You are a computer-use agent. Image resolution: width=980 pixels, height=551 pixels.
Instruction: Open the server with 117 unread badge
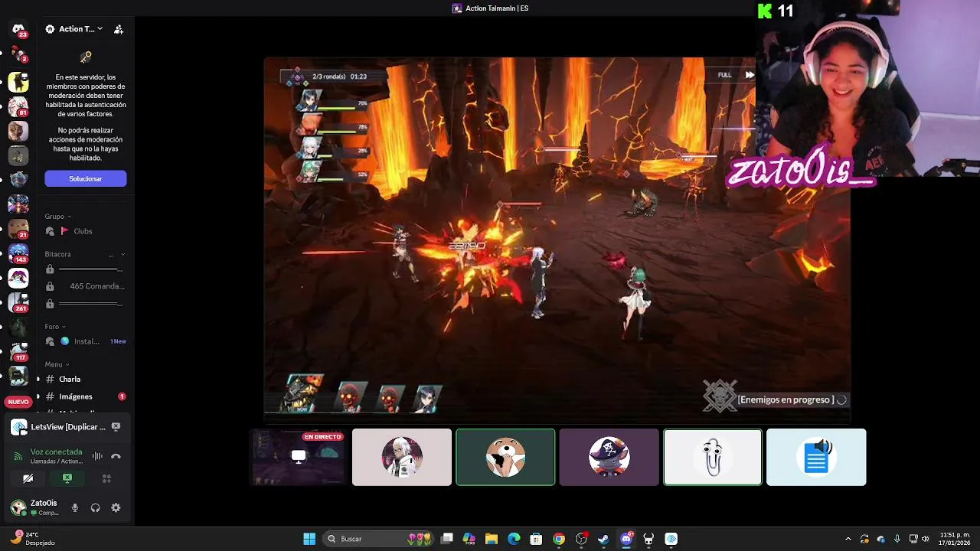pyautogui.click(x=18, y=351)
